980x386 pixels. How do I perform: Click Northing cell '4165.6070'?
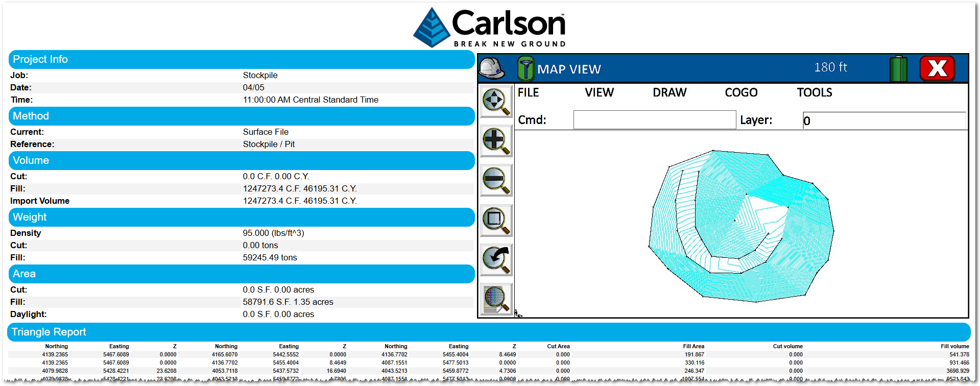[x=225, y=354]
